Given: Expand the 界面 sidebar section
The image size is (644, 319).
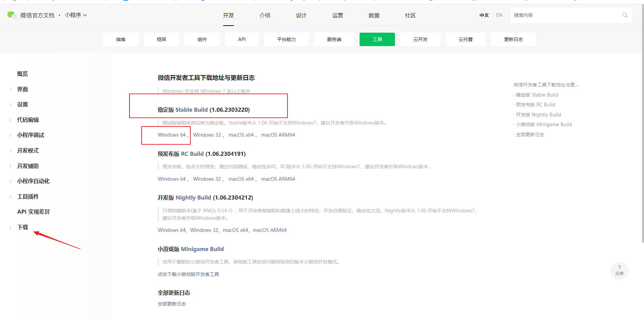Looking at the screenshot, I should (10, 90).
